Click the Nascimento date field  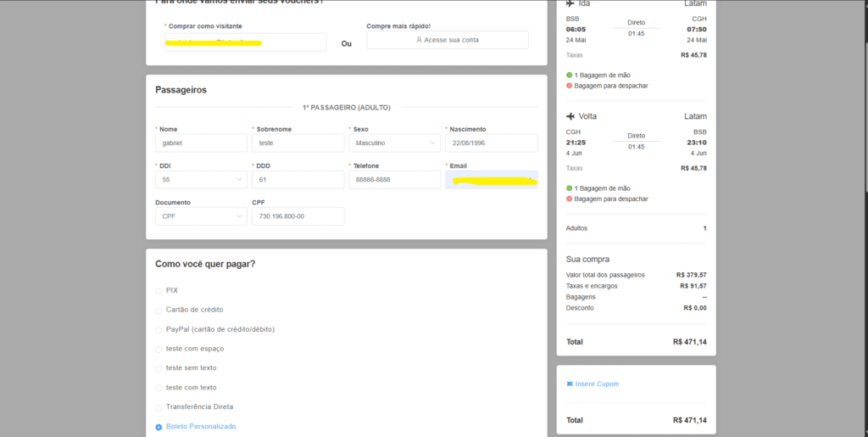coord(491,143)
